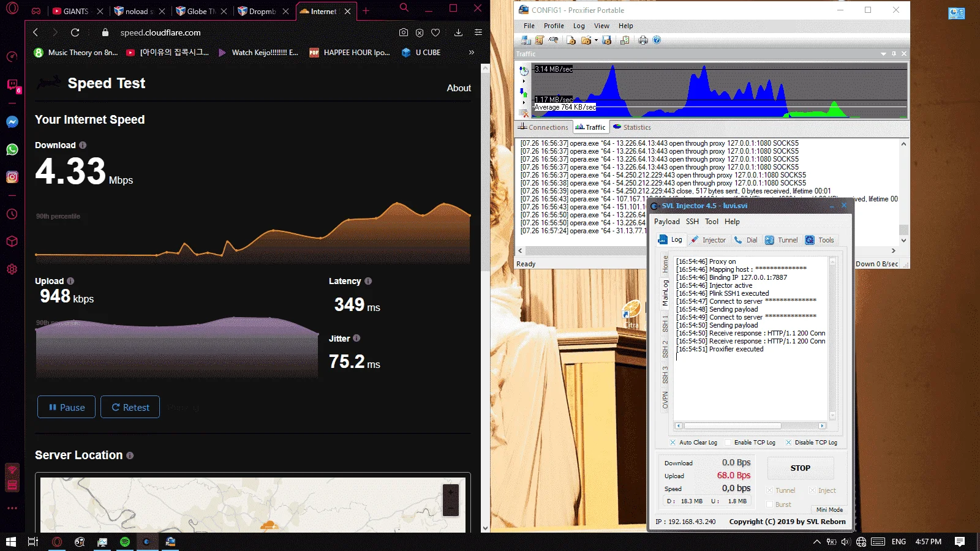The width and height of the screenshot is (980, 551).
Task: Open the Profile menu in Proxifier
Action: tap(554, 26)
